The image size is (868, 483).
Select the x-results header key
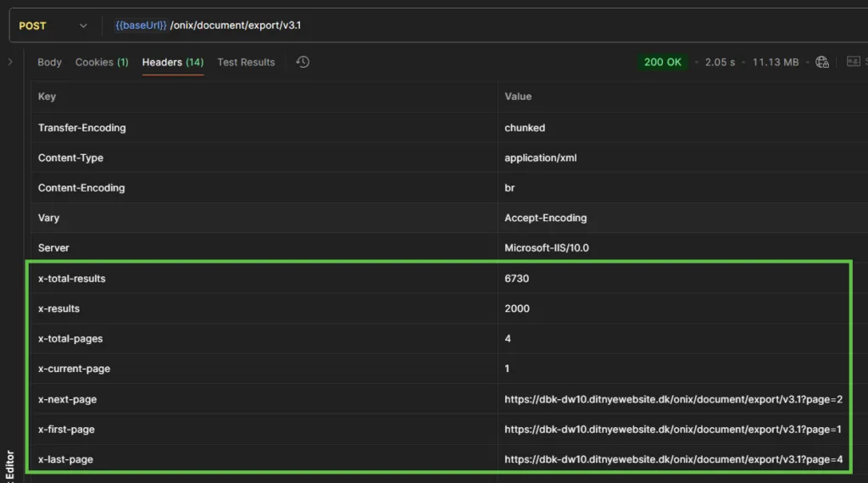click(x=58, y=308)
